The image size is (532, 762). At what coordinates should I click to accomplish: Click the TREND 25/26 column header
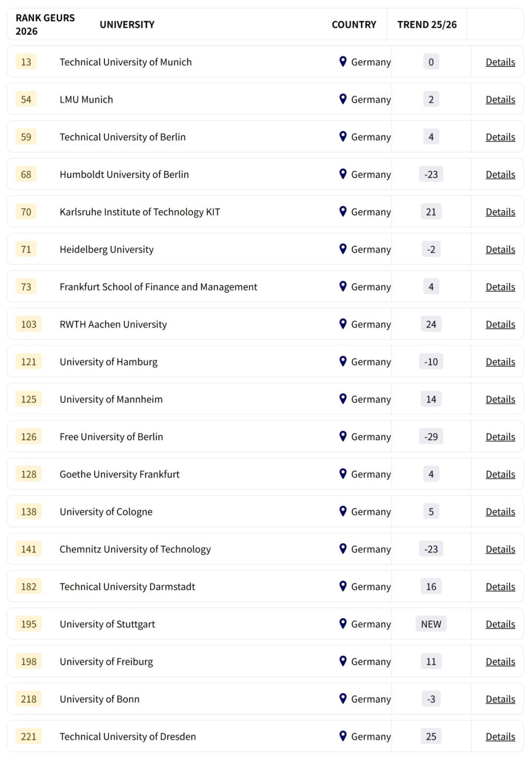pyautogui.click(x=426, y=24)
